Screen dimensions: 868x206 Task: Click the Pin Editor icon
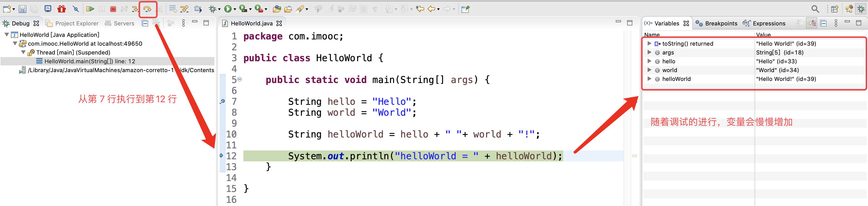pyautogui.click(x=465, y=9)
